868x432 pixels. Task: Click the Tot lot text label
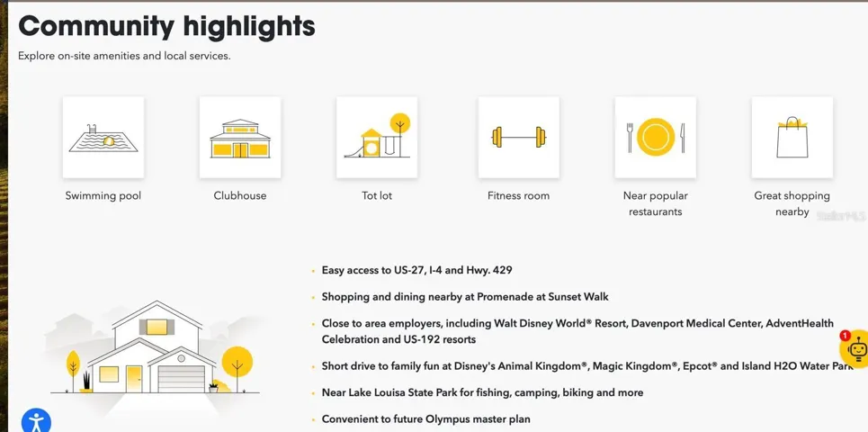tap(377, 195)
